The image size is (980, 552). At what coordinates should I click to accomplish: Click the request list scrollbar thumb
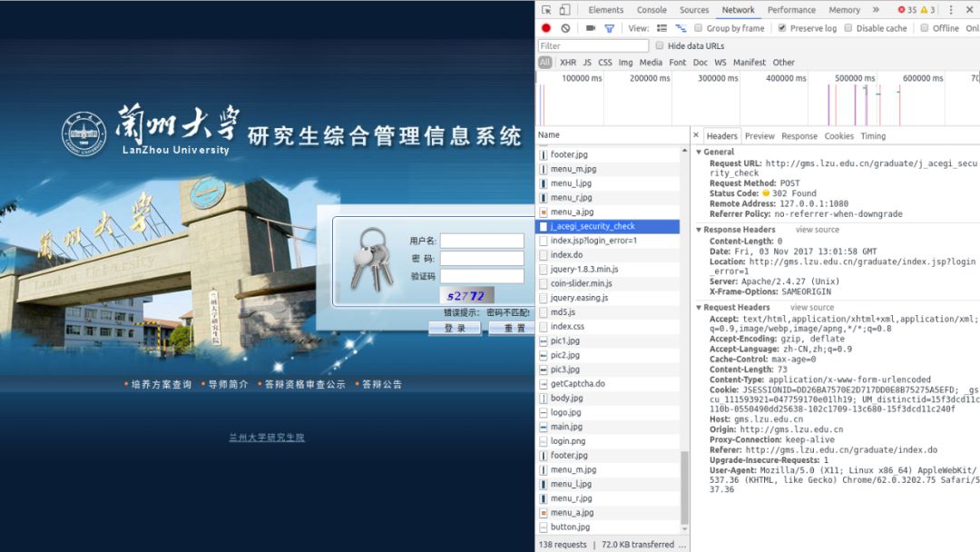click(684, 488)
